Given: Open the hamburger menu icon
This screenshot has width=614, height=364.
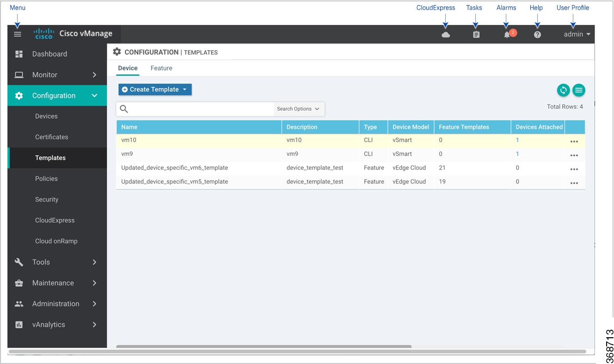Looking at the screenshot, I should [x=18, y=34].
